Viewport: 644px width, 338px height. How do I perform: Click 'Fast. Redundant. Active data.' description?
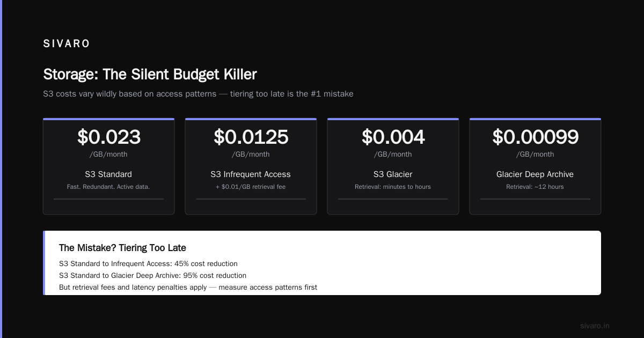point(108,187)
